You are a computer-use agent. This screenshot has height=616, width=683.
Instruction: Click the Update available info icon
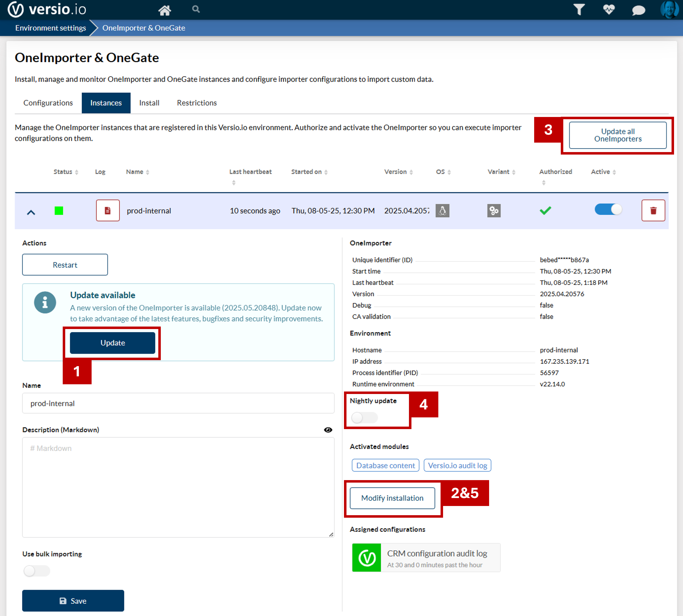(x=45, y=302)
